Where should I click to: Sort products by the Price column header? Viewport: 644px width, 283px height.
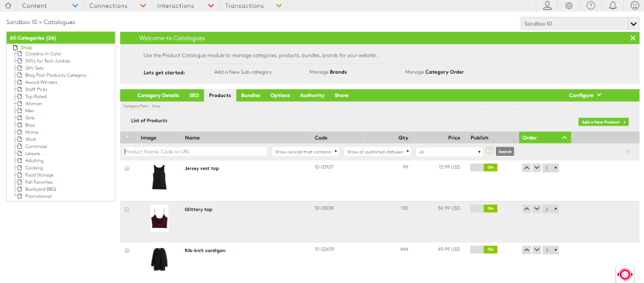(454, 138)
